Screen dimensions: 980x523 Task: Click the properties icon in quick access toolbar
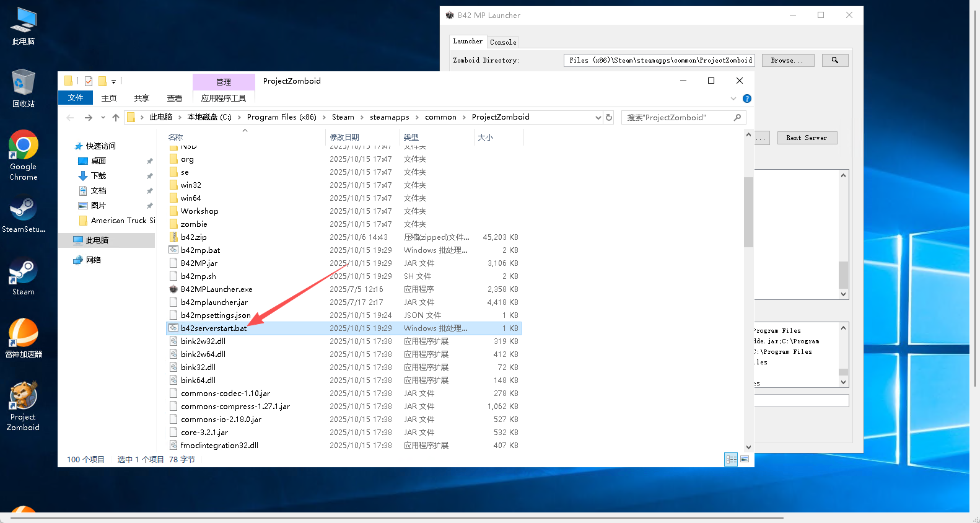[x=89, y=81]
